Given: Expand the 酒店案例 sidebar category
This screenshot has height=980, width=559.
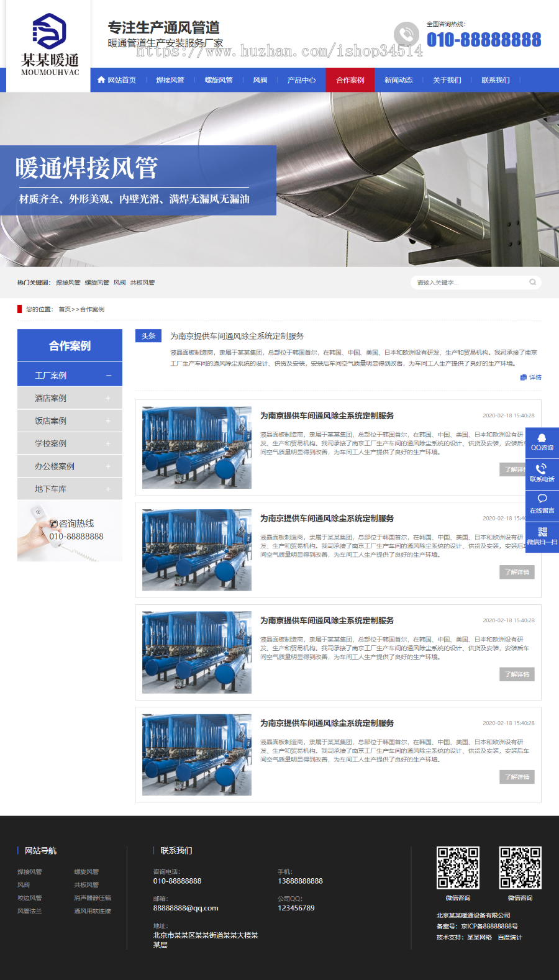Looking at the screenshot, I should pyautogui.click(x=108, y=398).
